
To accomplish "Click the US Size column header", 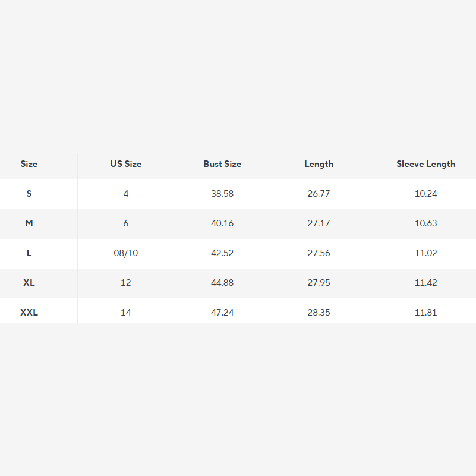I will pos(126,164).
